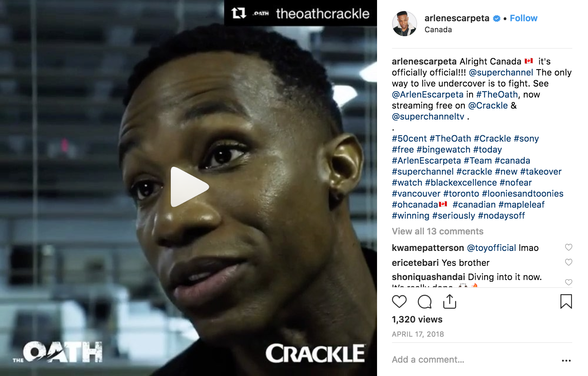588x376 pixels.
Task: Expand View all 13 comments
Action: [438, 231]
